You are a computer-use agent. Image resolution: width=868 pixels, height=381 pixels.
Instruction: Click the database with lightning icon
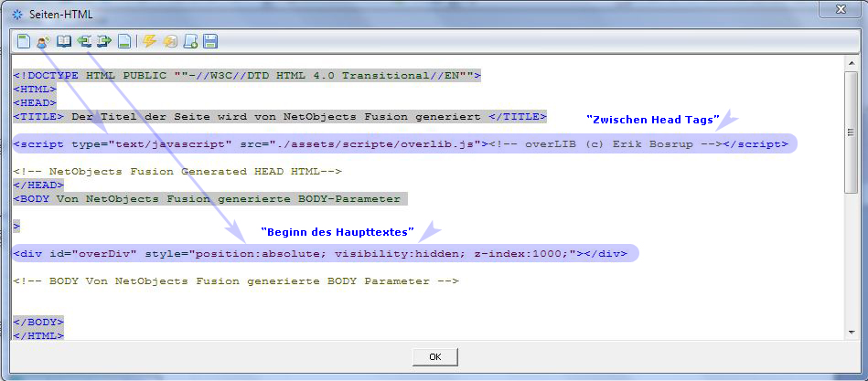pos(170,41)
